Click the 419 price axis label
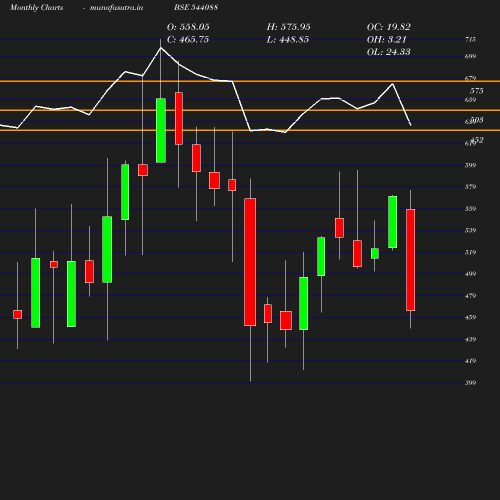Image resolution: width=500 pixels, height=500 pixels. [470, 361]
